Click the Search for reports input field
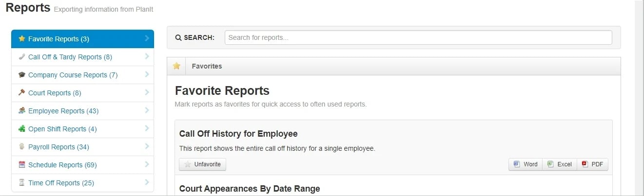Screen dimensions: 644x196 pyautogui.click(x=418, y=37)
